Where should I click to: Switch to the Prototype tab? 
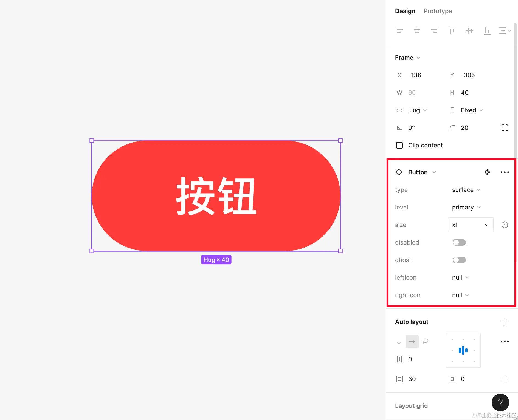pos(438,11)
